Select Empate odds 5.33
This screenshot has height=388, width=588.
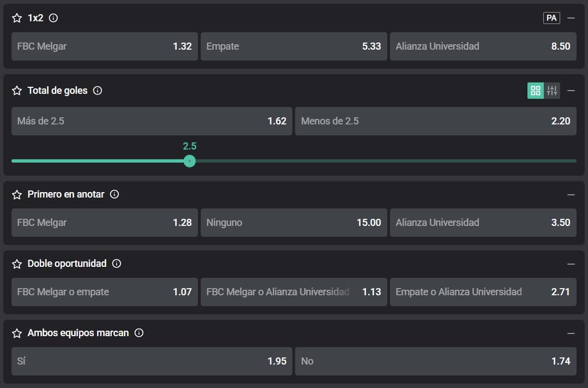click(293, 46)
